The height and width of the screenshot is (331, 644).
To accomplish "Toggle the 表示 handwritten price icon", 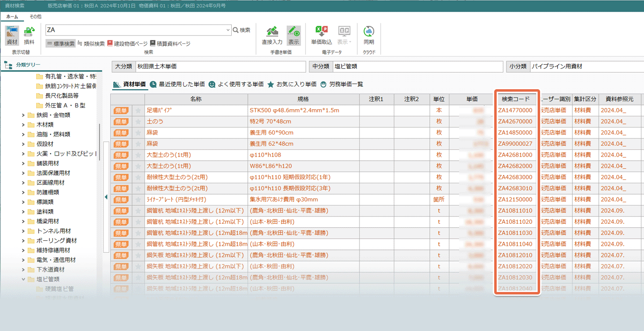I will 294,36.
